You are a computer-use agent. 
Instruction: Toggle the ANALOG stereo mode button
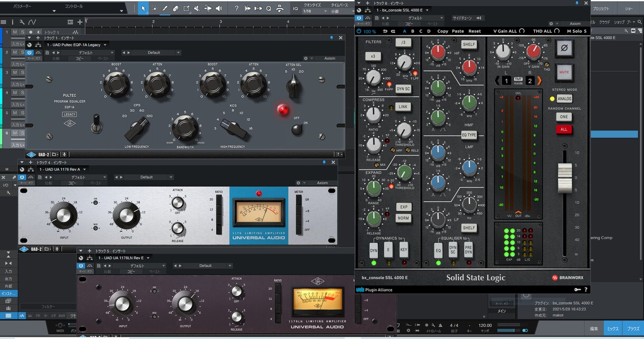coord(564,99)
